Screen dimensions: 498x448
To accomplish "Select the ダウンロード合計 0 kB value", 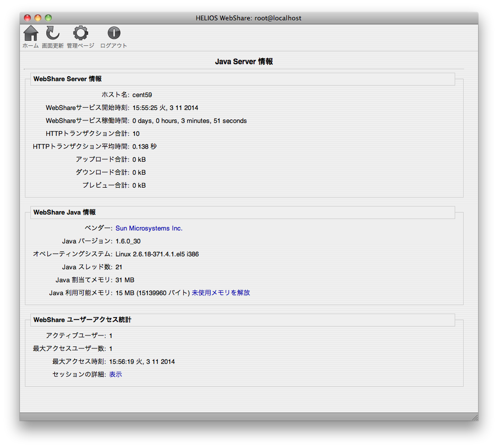I will coord(139,173).
